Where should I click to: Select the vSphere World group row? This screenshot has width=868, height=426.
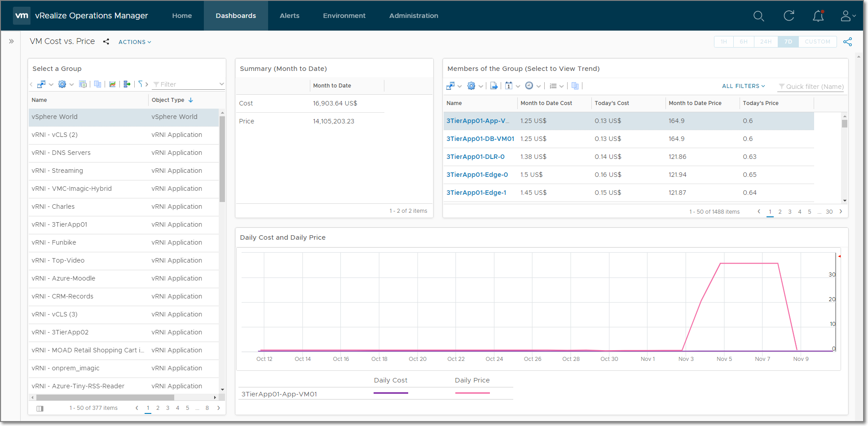(x=123, y=117)
